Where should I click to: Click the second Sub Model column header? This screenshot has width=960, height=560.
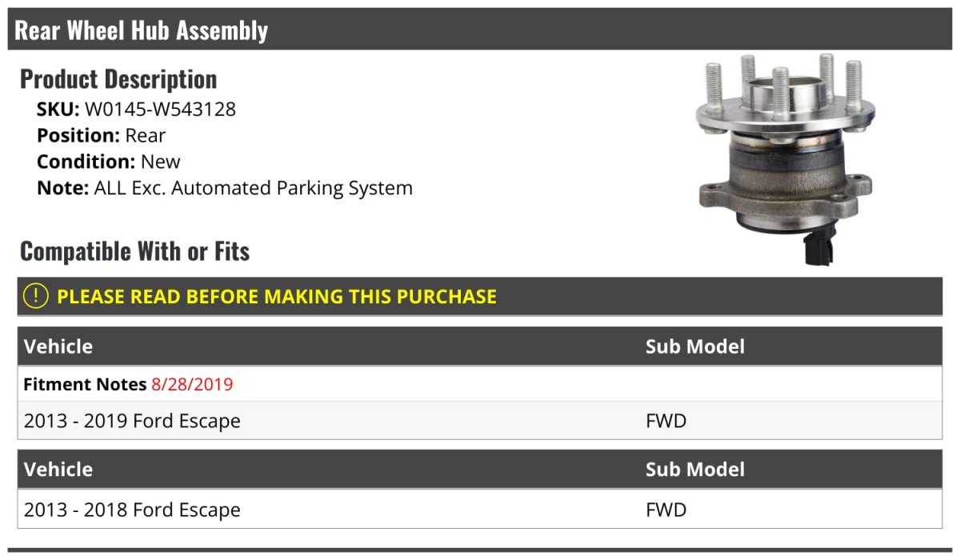[x=695, y=469]
